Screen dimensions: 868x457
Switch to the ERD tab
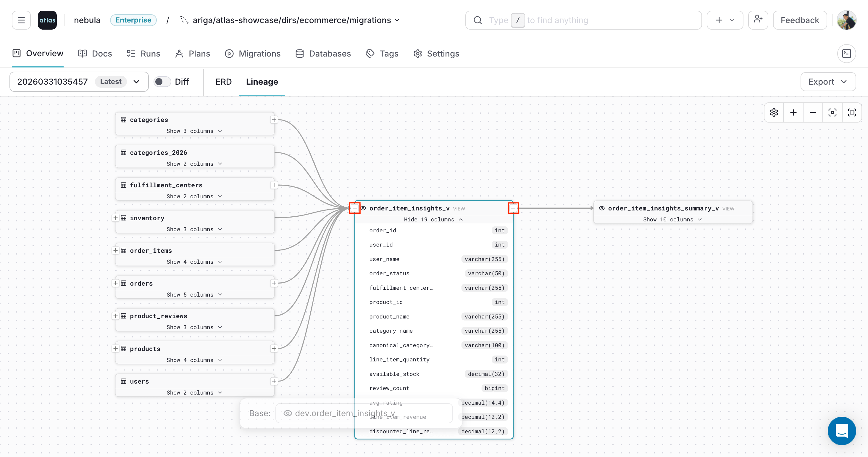click(x=223, y=82)
